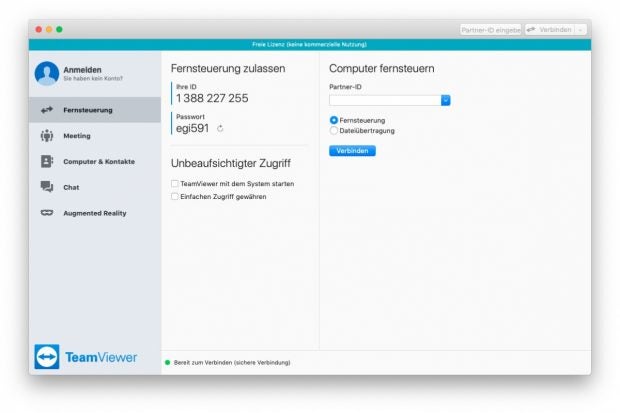Image resolution: width=620 pixels, height=413 pixels.
Task: Select the Dateiübertragung radio option
Action: [x=334, y=130]
